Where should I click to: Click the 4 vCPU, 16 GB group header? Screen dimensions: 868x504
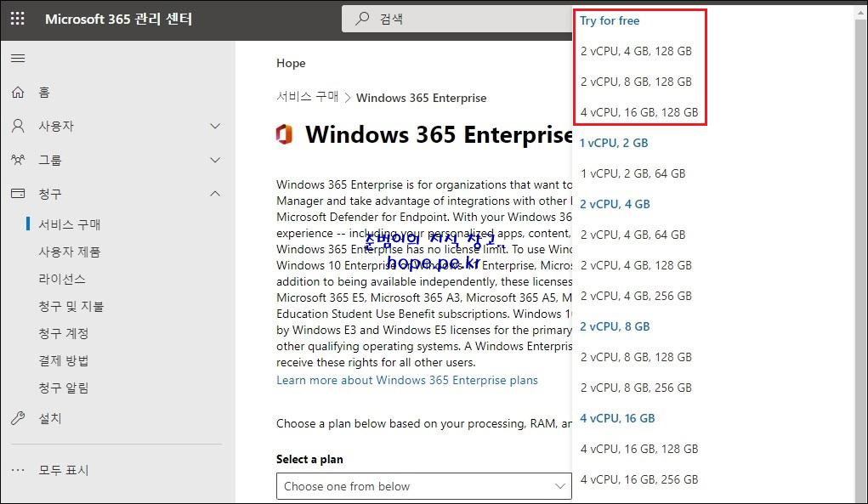click(617, 418)
